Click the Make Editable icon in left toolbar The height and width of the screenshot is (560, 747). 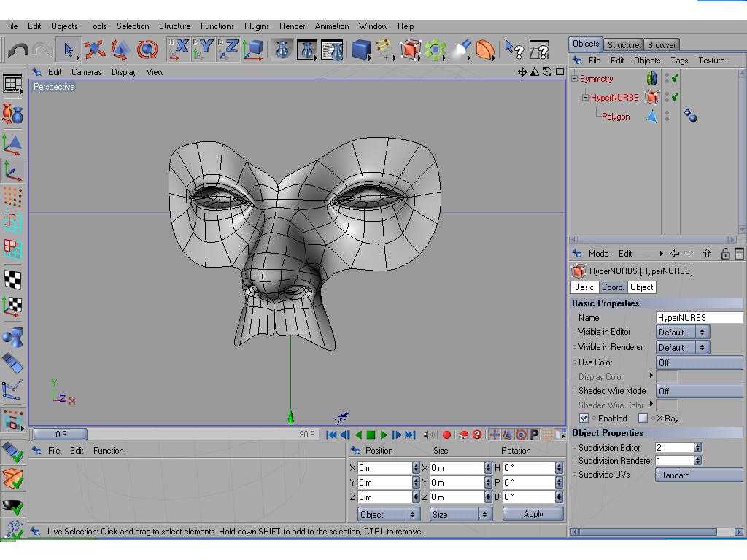point(12,114)
